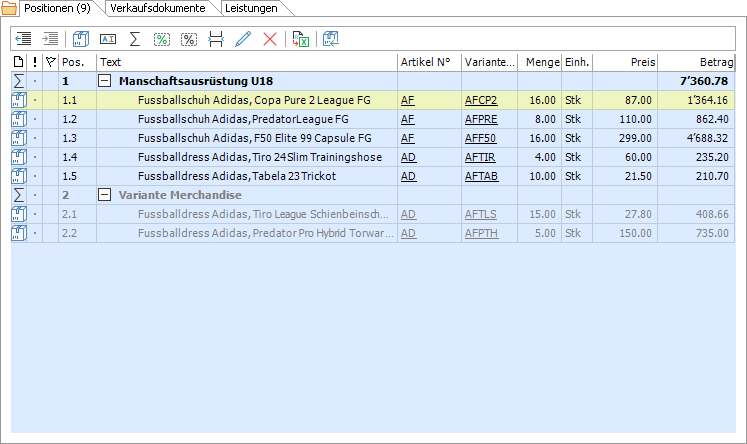Click the filter flag column header
Image resolution: width=747 pixels, height=444 pixels.
[50, 62]
